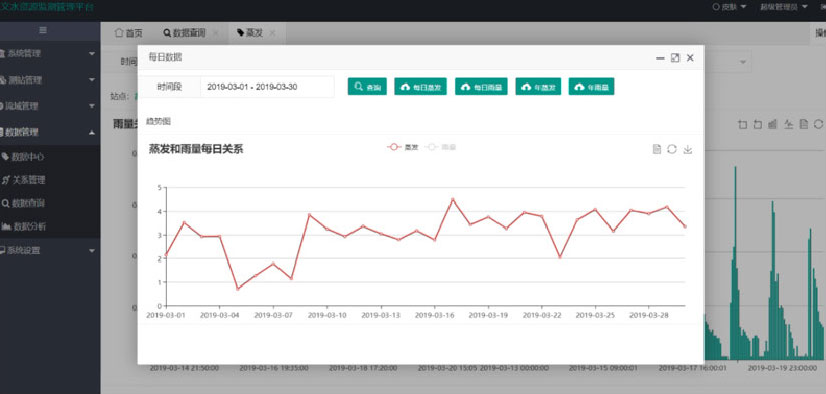Close the 蒸发 tab with its x
Screen dimensions: 826x394
272,33
